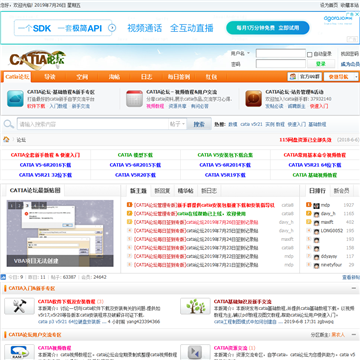This screenshot has width=360, height=360.
Task: Open the CATIA 基础视频教程 link
Action: tap(315, 175)
